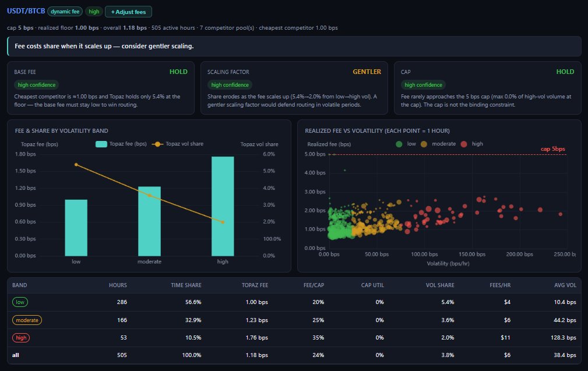Select the low band pill in table
Image resolution: width=588 pixels, height=371 pixels.
coord(20,302)
